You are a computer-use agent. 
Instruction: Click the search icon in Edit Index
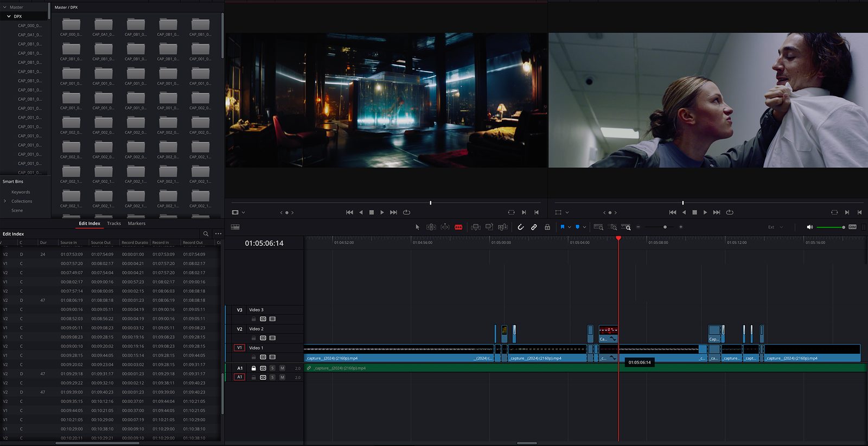206,234
